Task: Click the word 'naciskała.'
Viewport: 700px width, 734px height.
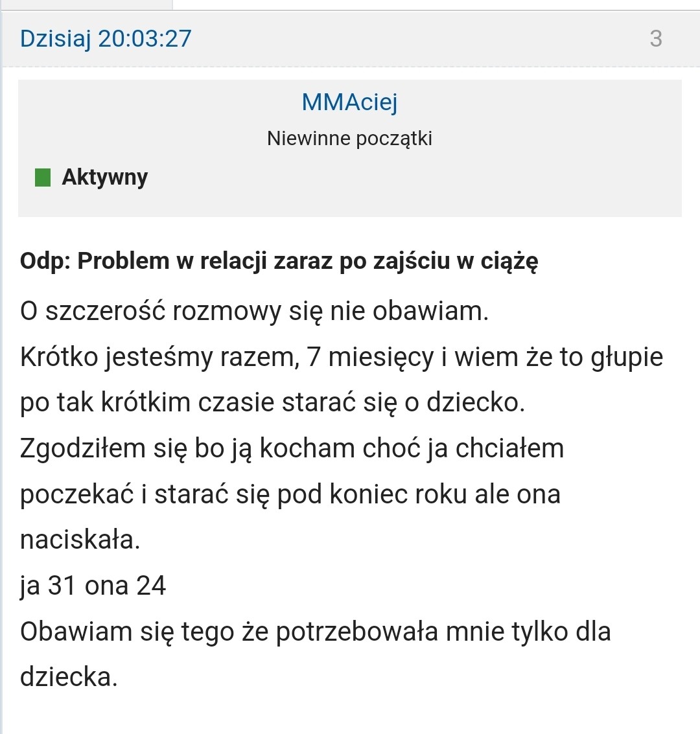Action: pos(80,540)
